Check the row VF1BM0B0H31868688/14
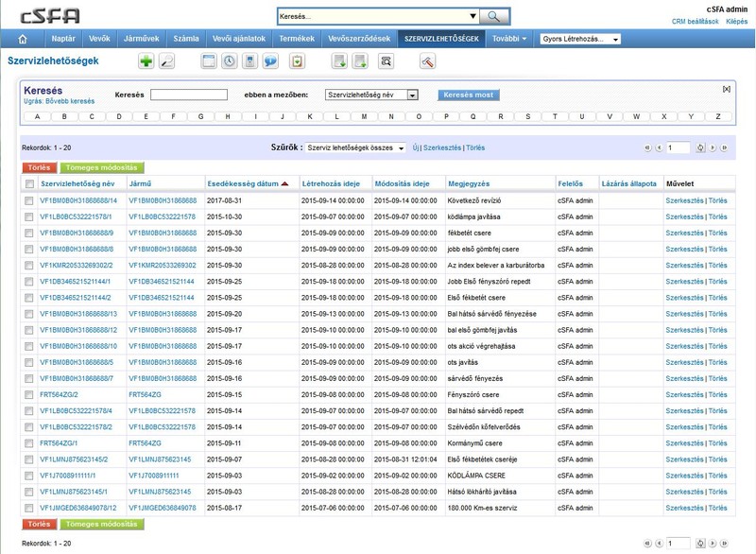This screenshot has width=756, height=554. click(29, 200)
